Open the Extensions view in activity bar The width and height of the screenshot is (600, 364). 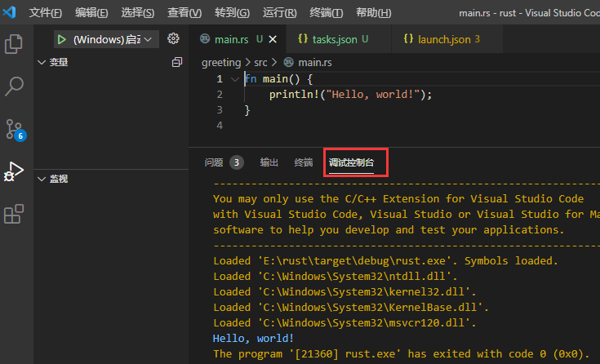click(x=14, y=214)
